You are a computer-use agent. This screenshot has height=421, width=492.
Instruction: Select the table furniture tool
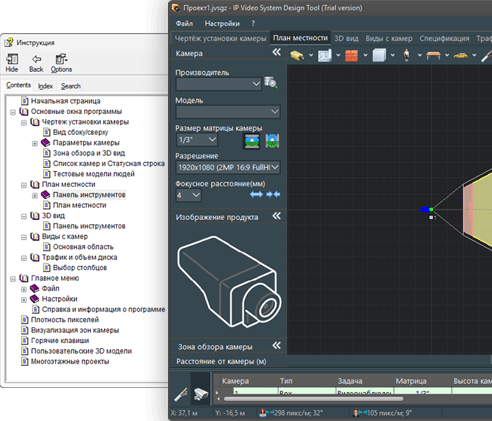[433, 55]
